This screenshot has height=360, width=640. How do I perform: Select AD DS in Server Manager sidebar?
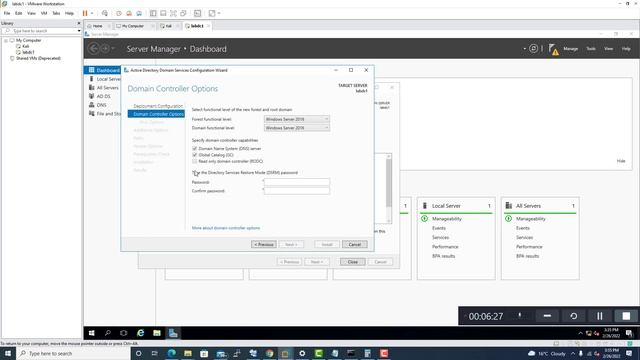(x=102, y=96)
